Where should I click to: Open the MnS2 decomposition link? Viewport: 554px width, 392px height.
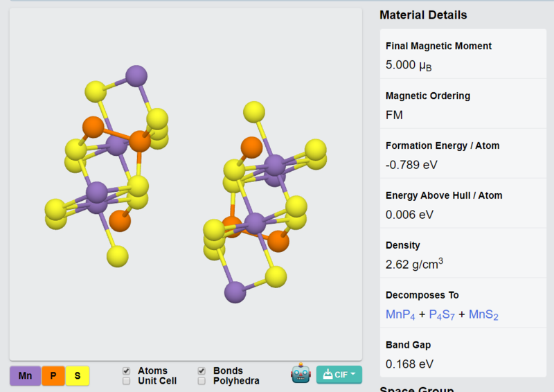click(483, 314)
